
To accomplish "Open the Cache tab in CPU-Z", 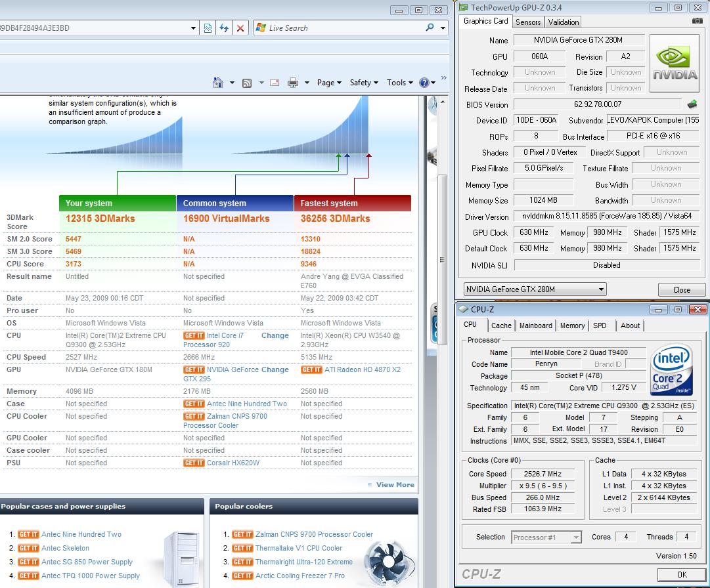I will (x=501, y=325).
